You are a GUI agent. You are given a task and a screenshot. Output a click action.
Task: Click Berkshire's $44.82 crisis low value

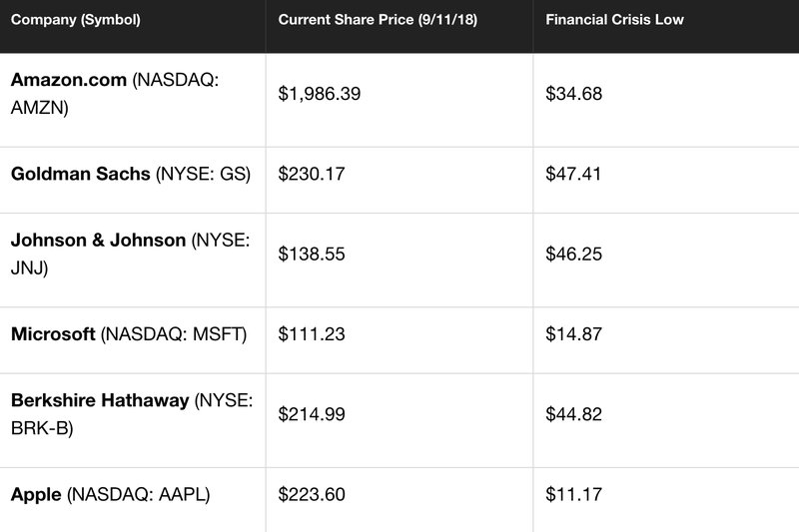coord(573,414)
